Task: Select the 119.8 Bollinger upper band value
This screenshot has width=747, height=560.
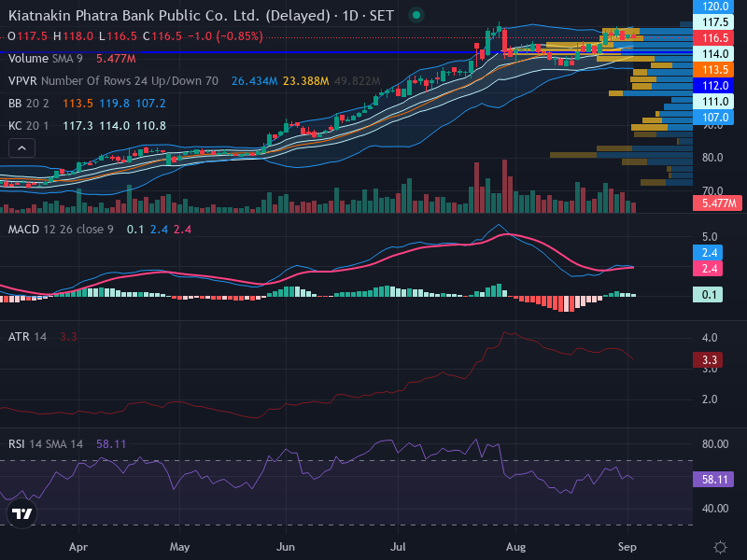Action: (x=114, y=104)
